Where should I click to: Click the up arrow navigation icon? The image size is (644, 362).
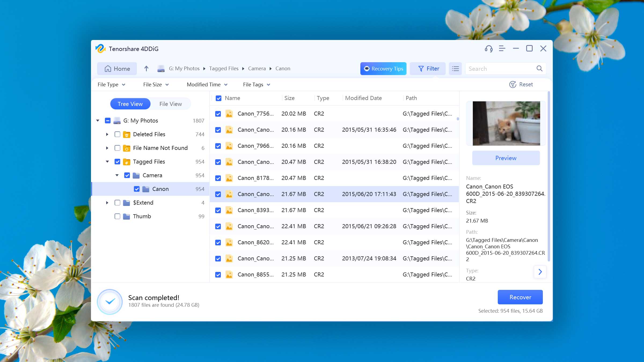pos(146,69)
